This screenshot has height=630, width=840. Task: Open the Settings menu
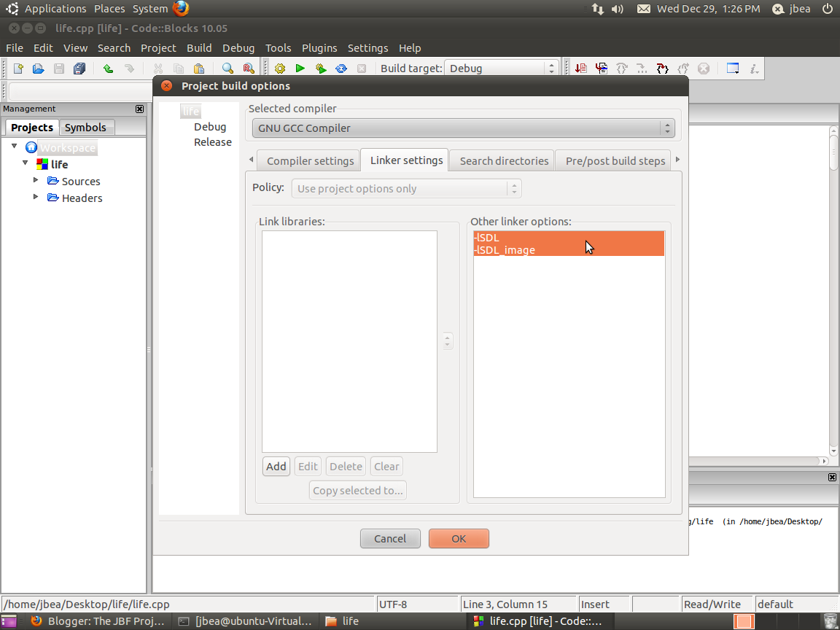[367, 47]
